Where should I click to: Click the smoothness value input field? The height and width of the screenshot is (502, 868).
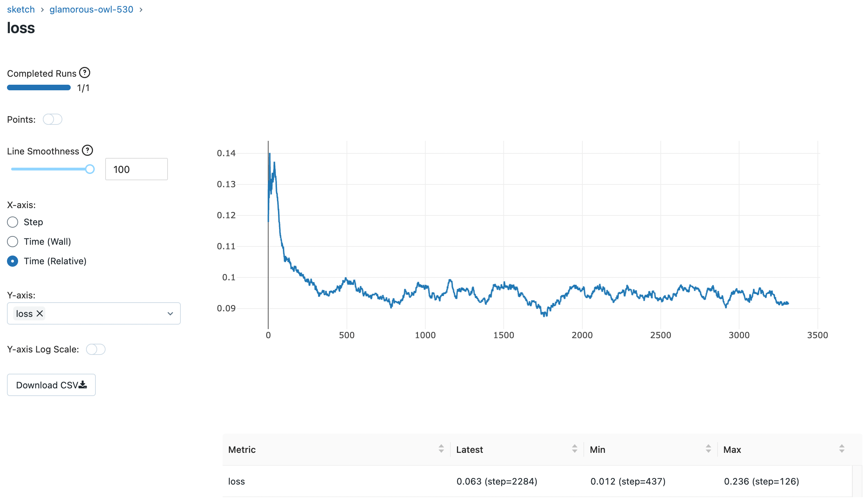[x=136, y=169]
